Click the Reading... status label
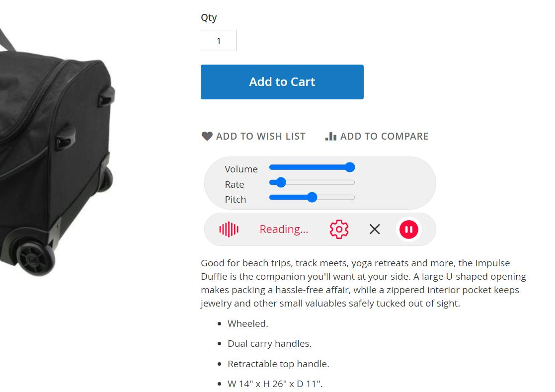The width and height of the screenshot is (555, 392). coord(284,229)
